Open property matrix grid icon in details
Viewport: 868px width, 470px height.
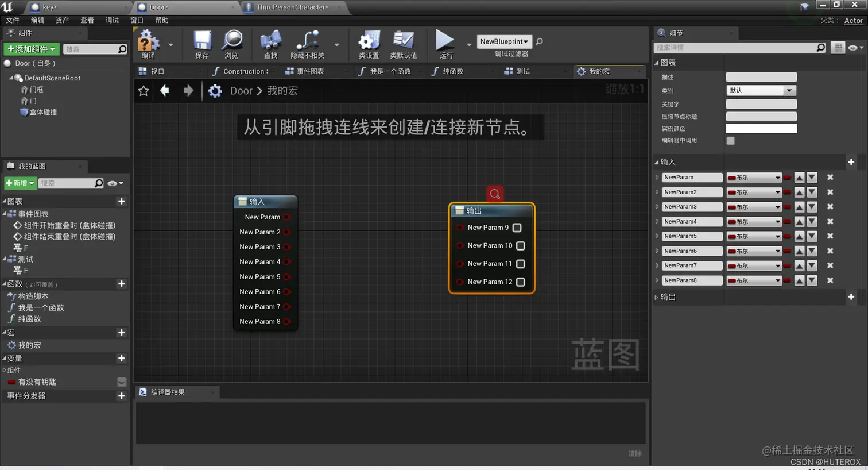[838, 48]
